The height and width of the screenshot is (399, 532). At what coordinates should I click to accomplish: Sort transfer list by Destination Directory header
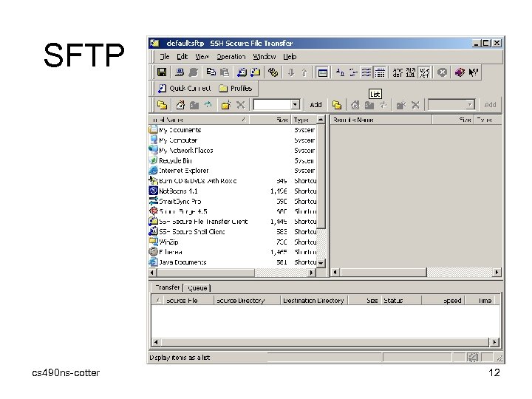pos(314,301)
